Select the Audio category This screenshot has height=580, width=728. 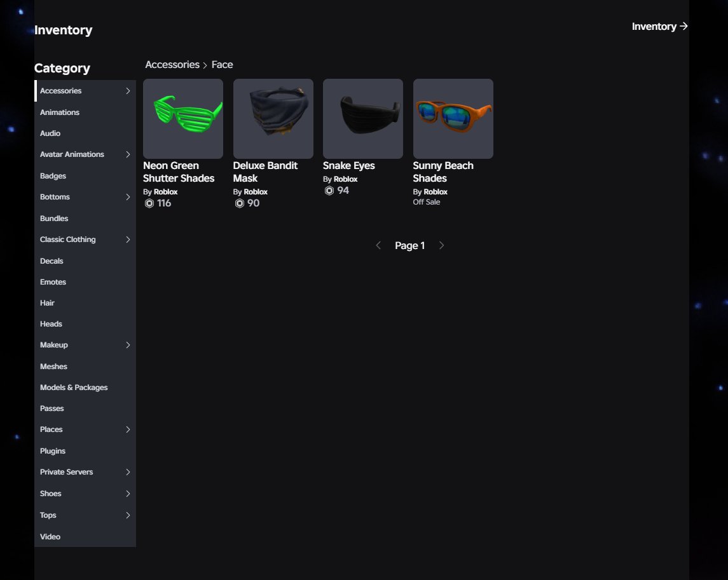[x=85, y=133]
